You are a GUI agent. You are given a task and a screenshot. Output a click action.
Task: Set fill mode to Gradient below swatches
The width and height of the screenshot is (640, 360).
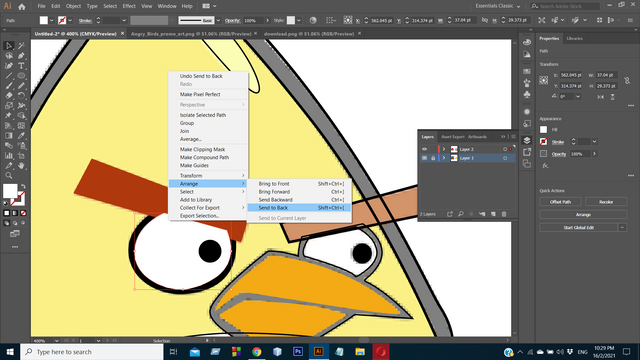click(15, 213)
